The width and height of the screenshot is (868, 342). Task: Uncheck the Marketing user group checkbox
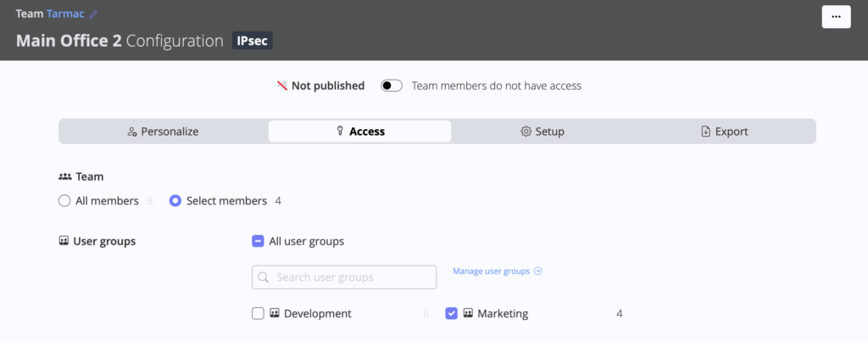(452, 314)
